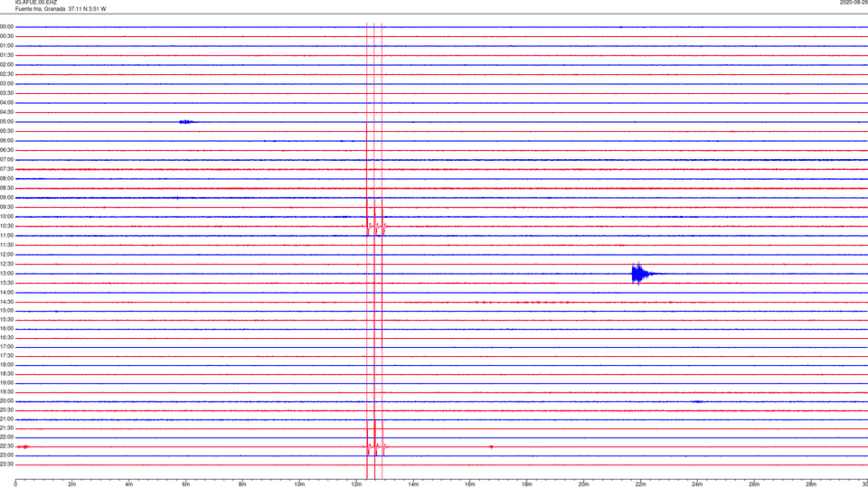Pick the 17:00 trace label

7,347
